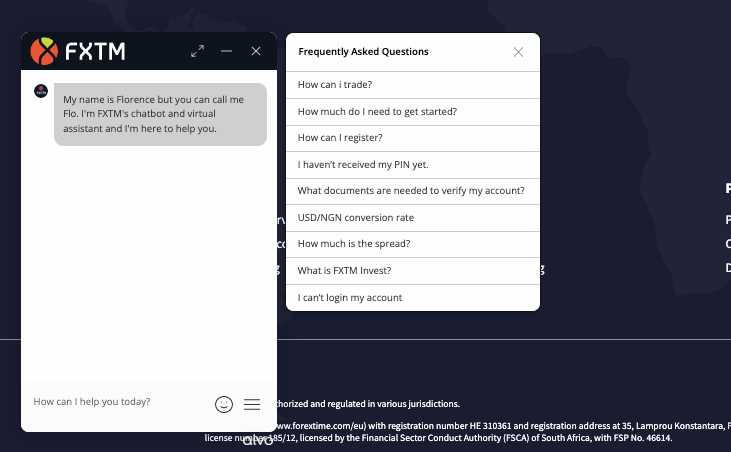Click the 'Frequently Asked Questions' heading
Viewport: 731px width, 452px height.
363,52
